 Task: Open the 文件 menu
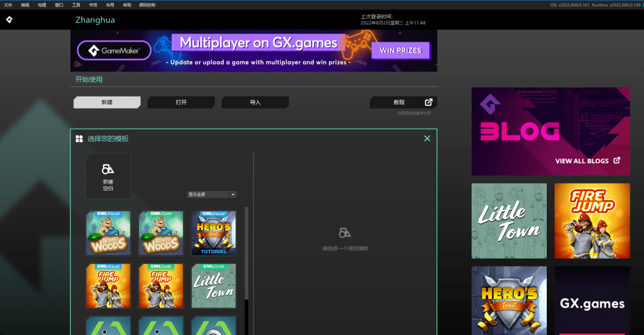pos(8,5)
